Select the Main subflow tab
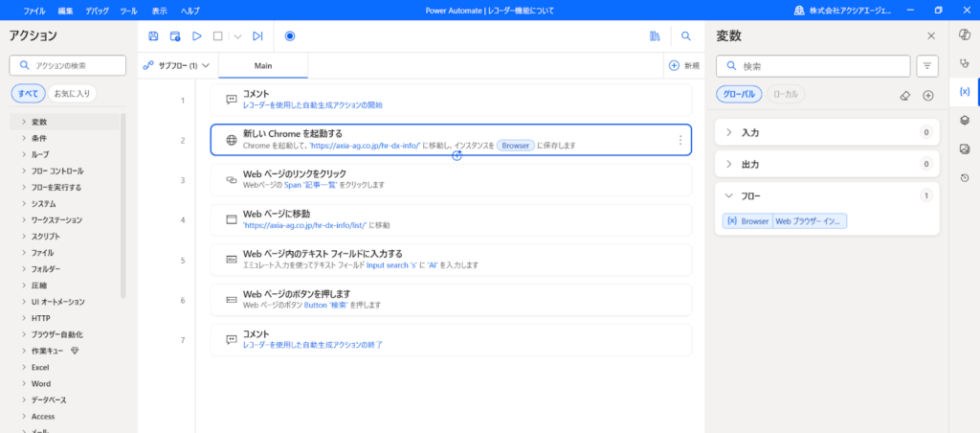This screenshot has height=433, width=980. tap(263, 65)
